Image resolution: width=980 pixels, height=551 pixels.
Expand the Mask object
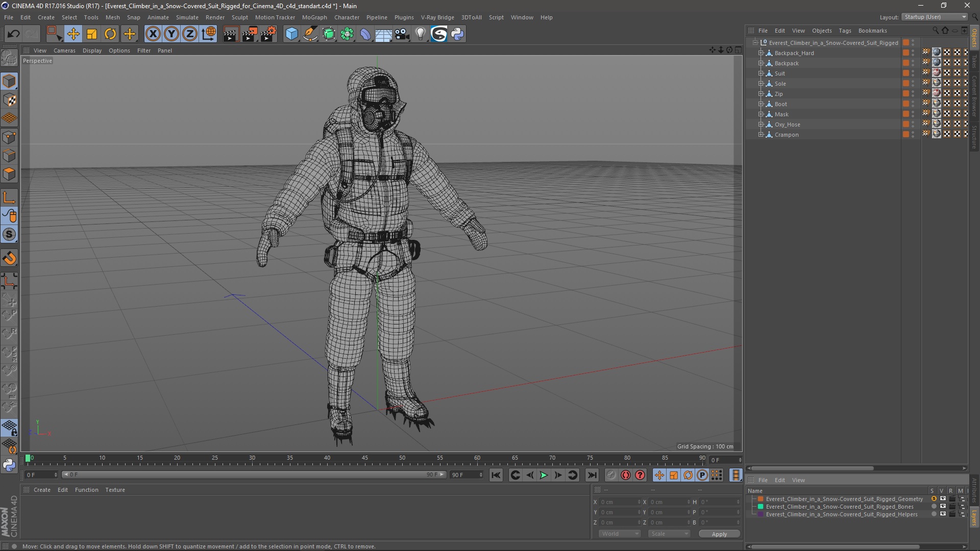761,114
